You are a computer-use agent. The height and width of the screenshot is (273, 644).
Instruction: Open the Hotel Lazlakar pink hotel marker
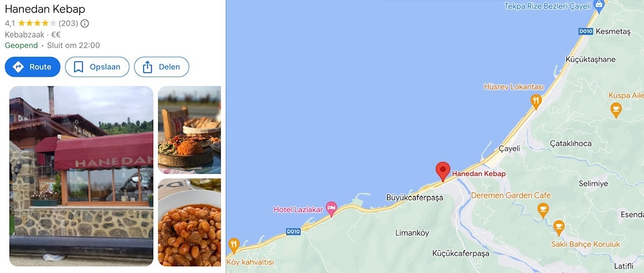click(331, 209)
